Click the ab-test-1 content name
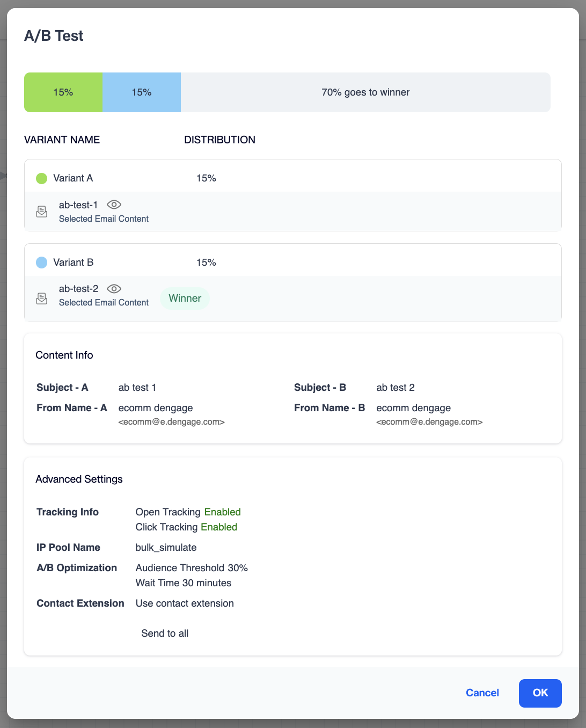Image resolution: width=586 pixels, height=728 pixels. point(78,205)
